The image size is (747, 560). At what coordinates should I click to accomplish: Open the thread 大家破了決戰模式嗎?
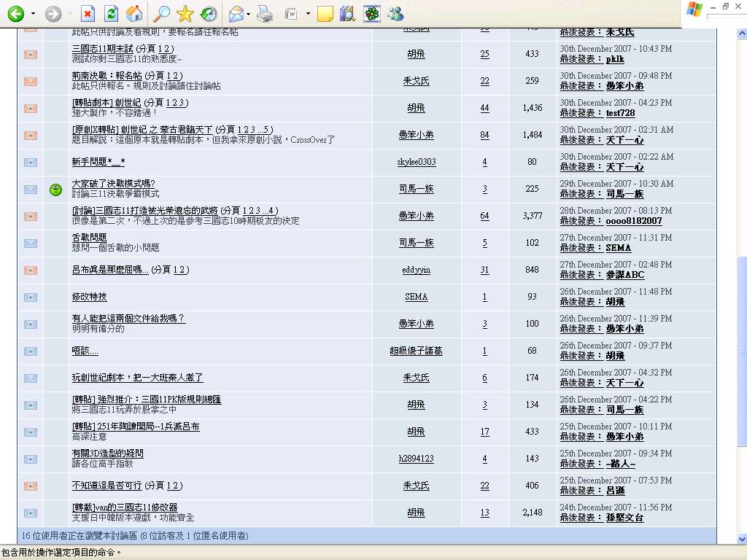[x=113, y=184]
